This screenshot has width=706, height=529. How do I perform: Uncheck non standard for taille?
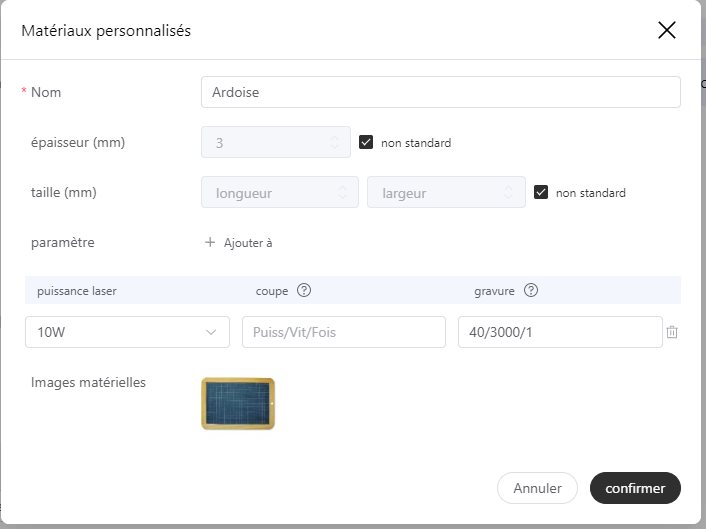pos(541,192)
